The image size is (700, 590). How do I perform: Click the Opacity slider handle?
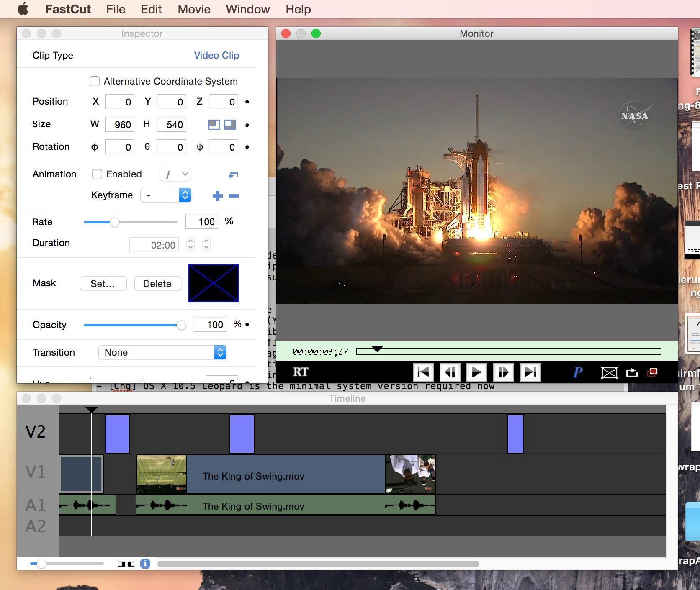[x=181, y=325]
